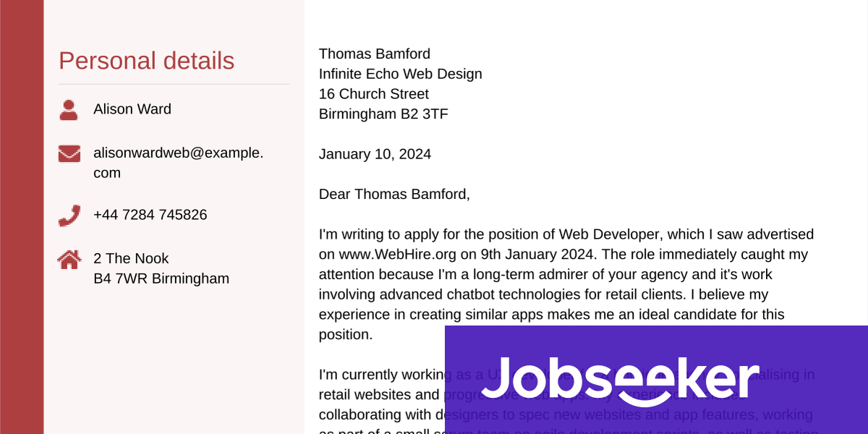
Task: Click the house address icon
Action: point(69,259)
